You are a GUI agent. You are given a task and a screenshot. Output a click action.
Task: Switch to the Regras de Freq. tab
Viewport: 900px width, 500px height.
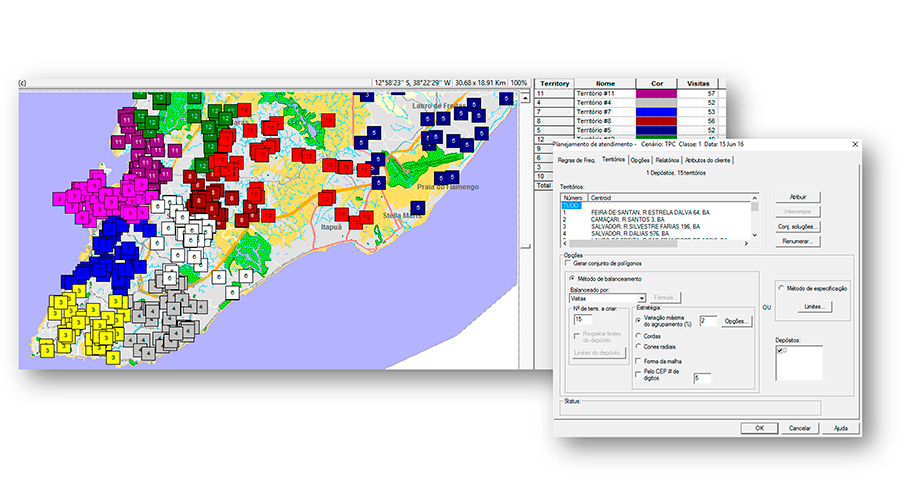tap(576, 160)
